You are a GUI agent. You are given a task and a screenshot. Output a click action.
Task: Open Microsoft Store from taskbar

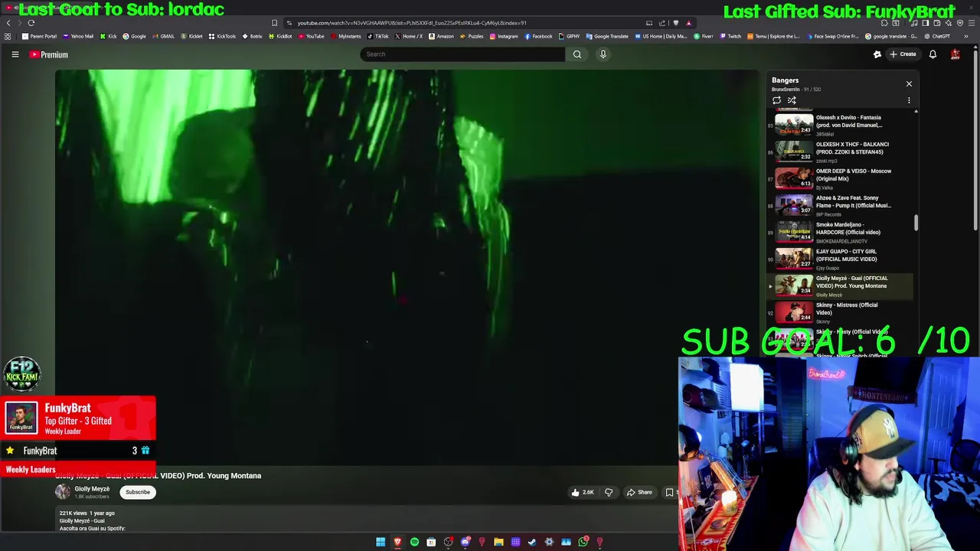tap(431, 542)
